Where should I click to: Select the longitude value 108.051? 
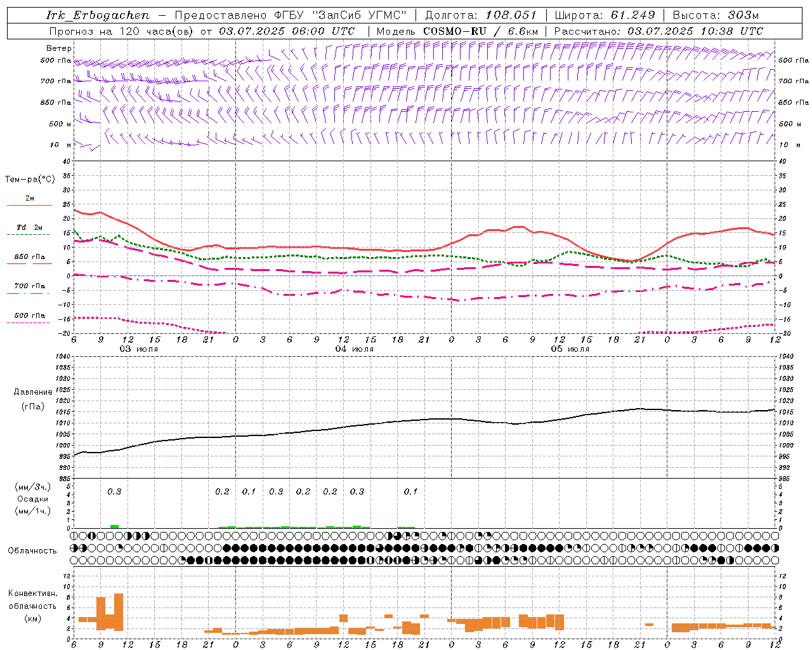511,15
